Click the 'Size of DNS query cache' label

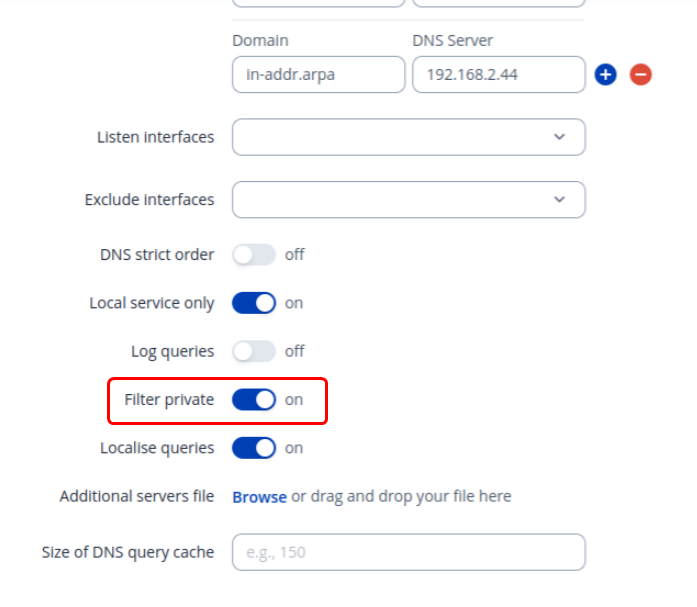tap(128, 552)
